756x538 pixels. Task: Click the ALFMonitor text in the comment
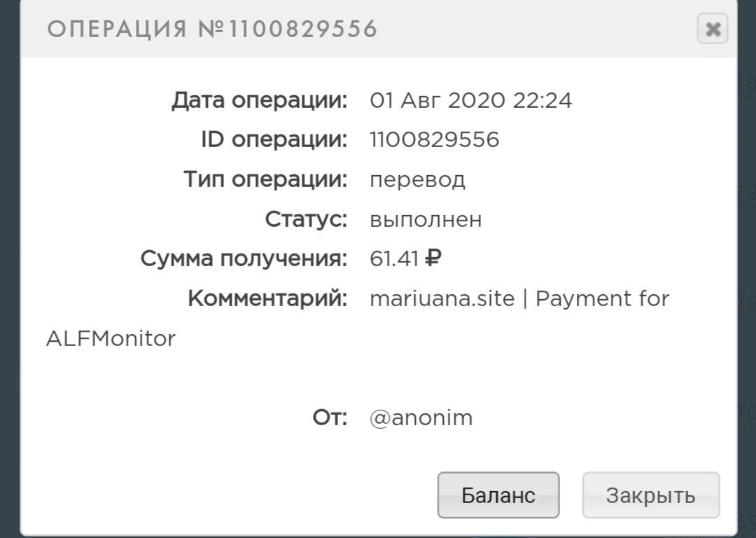111,339
